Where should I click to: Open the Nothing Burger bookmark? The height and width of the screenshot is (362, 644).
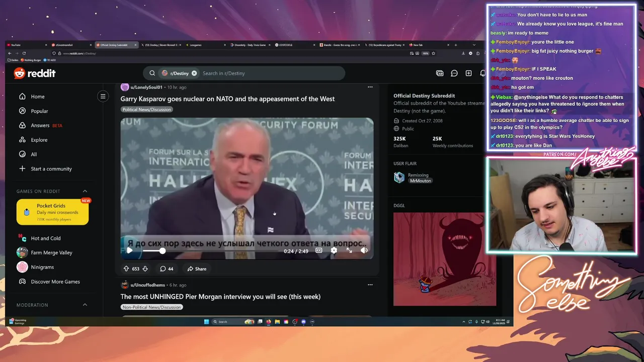(x=31, y=60)
